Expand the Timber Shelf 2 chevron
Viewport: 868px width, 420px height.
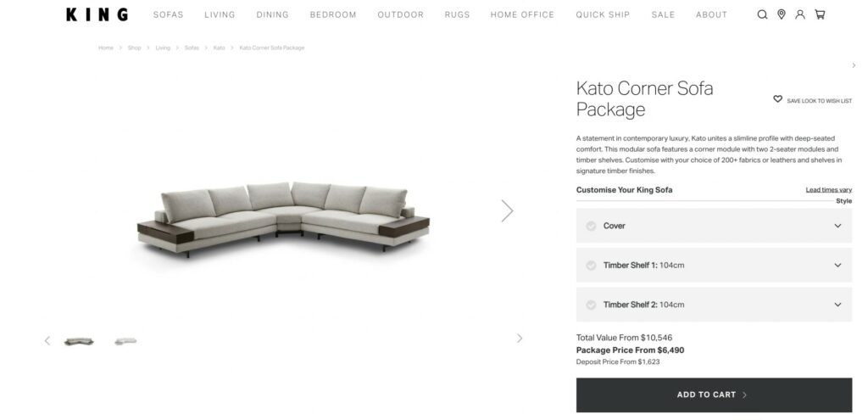[x=837, y=305]
